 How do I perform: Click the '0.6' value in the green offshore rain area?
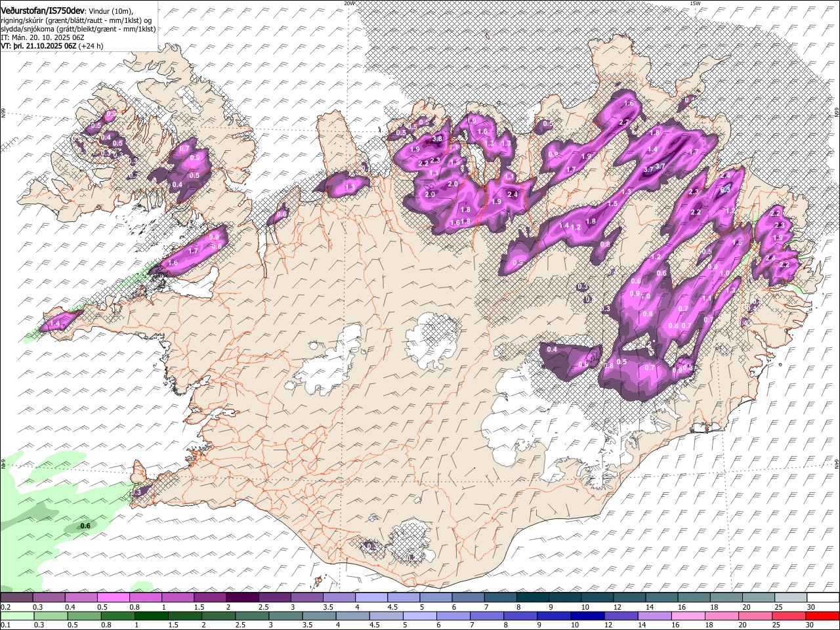(85, 526)
